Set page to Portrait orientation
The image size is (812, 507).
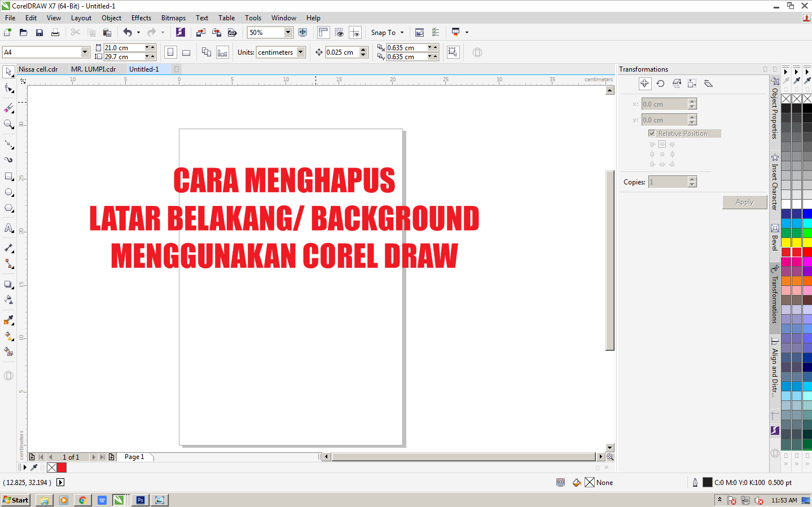(170, 52)
